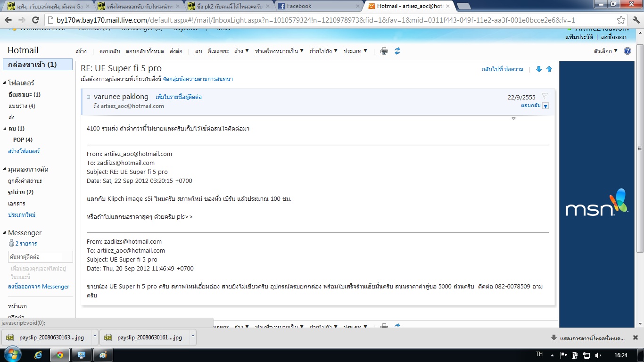Click ตอบกลับ in the top toolbar

(x=110, y=51)
